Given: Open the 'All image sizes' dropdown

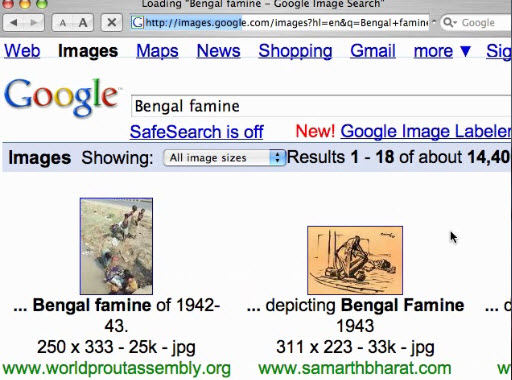Looking at the screenshot, I should (224, 157).
